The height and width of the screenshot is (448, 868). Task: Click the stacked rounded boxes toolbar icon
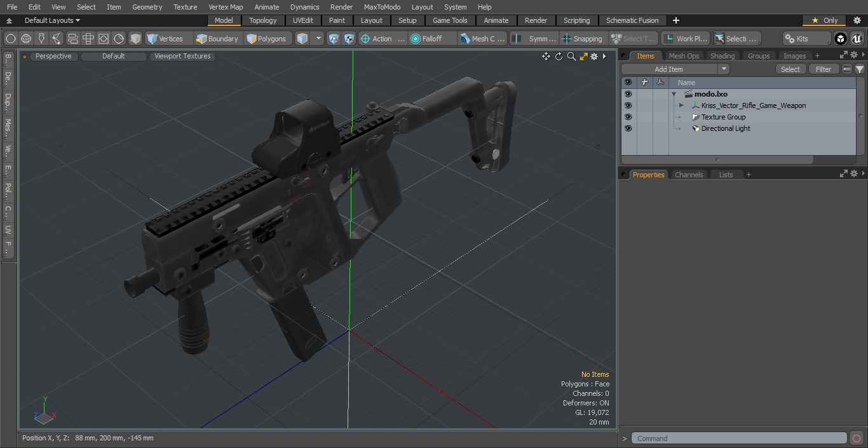pos(73,39)
